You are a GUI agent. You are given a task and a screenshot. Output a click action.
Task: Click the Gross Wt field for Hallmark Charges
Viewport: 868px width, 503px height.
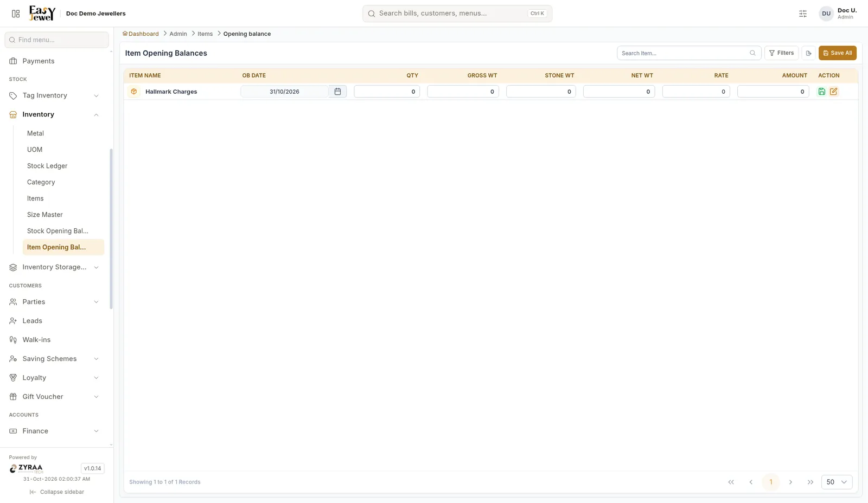[463, 92]
